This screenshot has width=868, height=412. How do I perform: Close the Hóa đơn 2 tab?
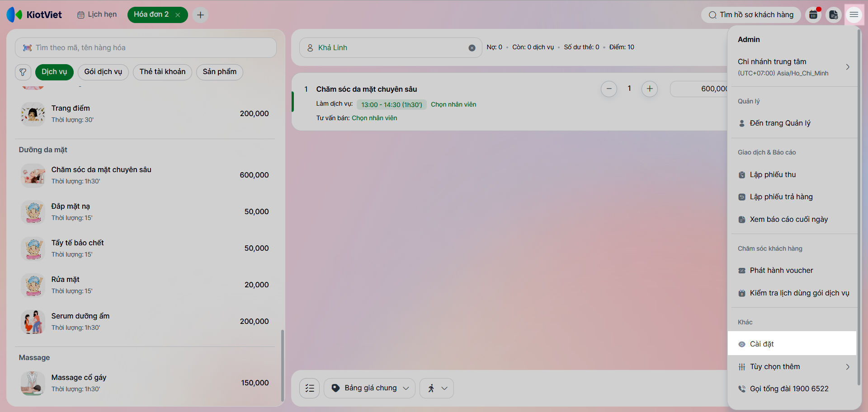[178, 15]
